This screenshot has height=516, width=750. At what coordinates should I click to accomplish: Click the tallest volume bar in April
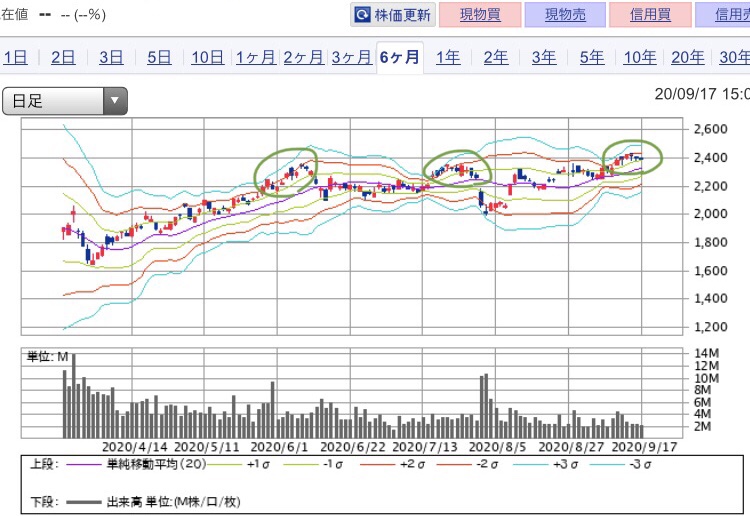(73, 395)
